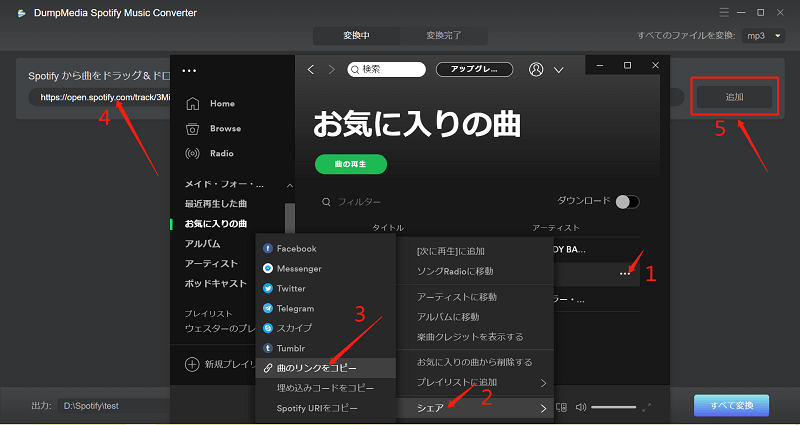Click the magnifier icon in フィルター
800x425 pixels.
click(326, 202)
